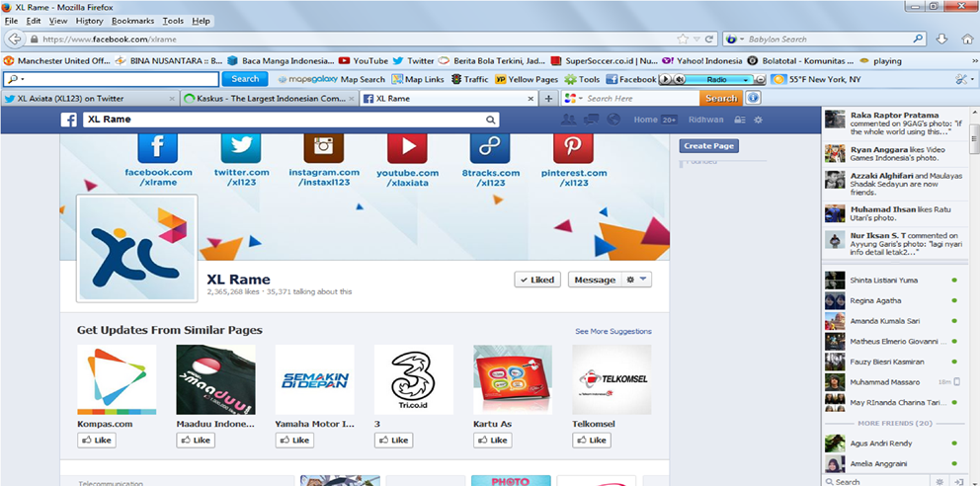The width and height of the screenshot is (980, 486).
Task: Open Ridhwan profile link
Action: click(705, 120)
